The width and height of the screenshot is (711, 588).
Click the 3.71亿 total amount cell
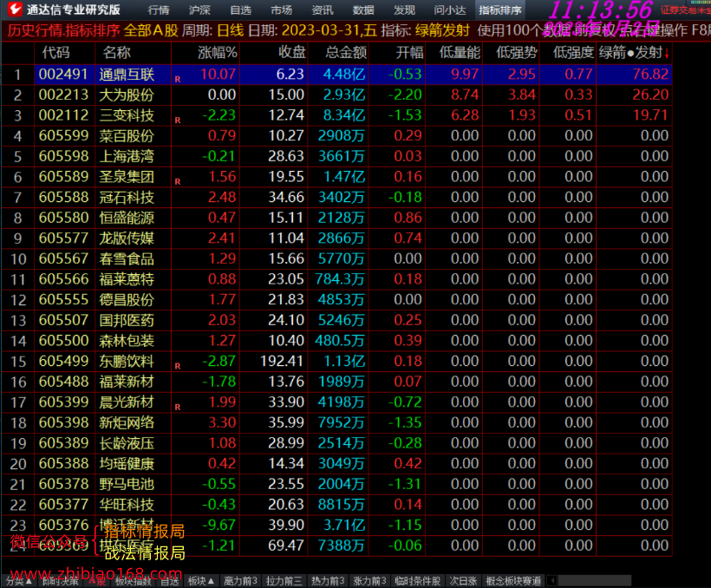coord(344,525)
